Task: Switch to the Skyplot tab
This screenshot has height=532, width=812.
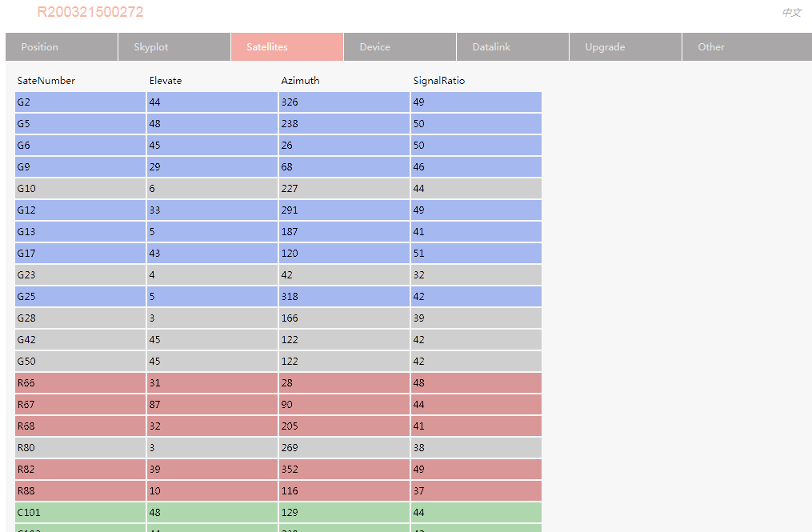Action: point(174,46)
